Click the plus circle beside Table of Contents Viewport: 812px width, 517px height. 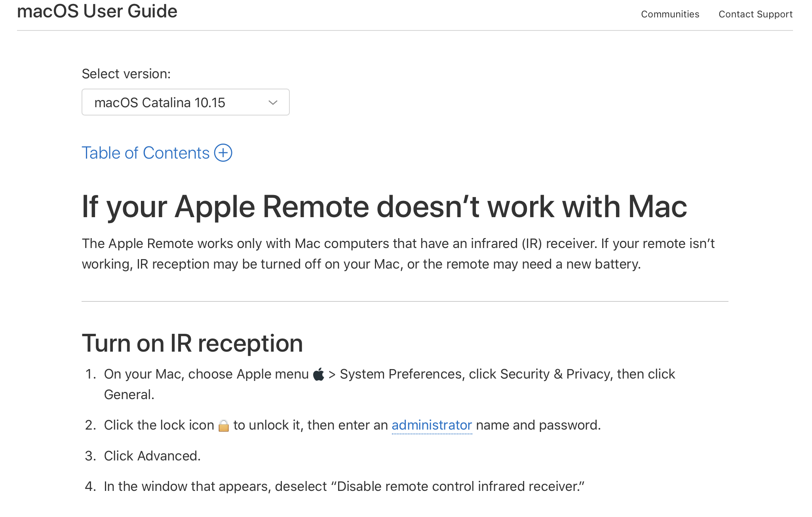click(223, 153)
